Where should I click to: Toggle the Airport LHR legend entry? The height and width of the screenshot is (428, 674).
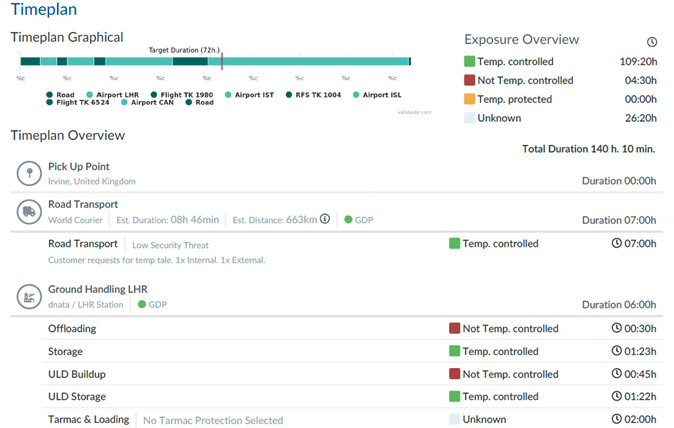pyautogui.click(x=112, y=95)
